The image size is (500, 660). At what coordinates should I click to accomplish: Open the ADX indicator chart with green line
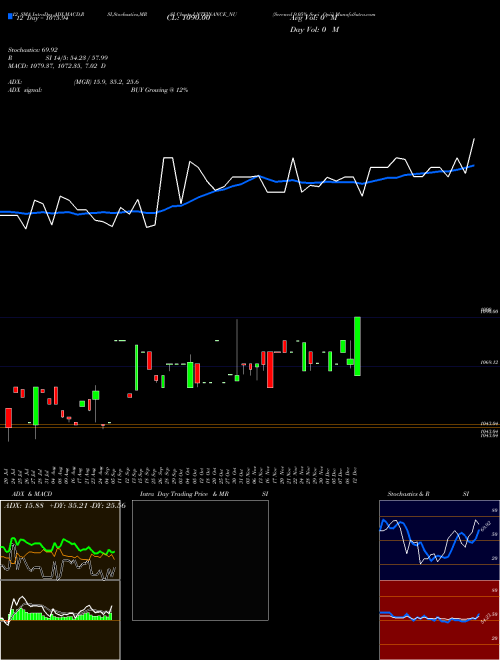pyautogui.click(x=60, y=540)
